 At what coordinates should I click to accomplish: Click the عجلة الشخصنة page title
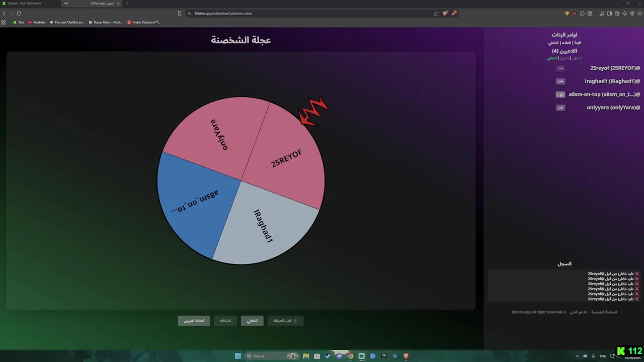(x=241, y=40)
